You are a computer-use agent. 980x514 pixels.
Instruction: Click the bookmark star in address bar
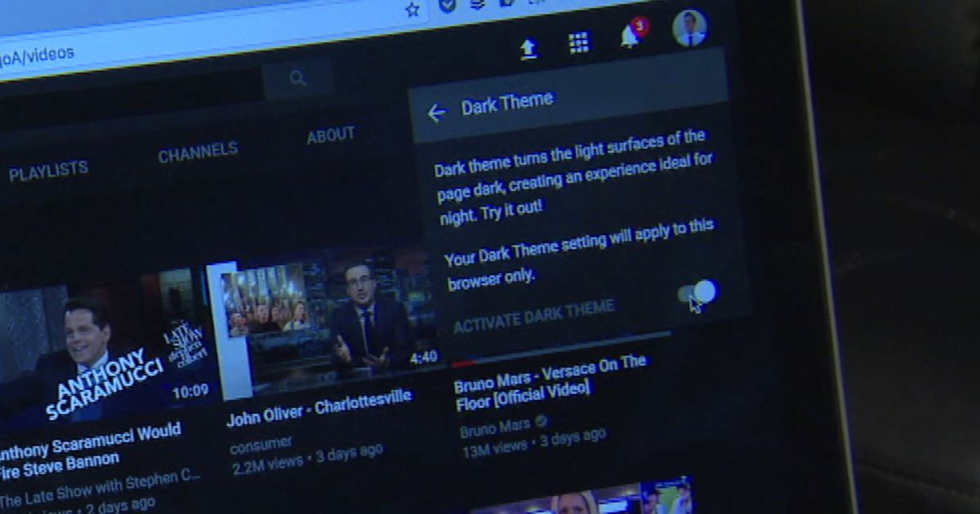coord(412,10)
